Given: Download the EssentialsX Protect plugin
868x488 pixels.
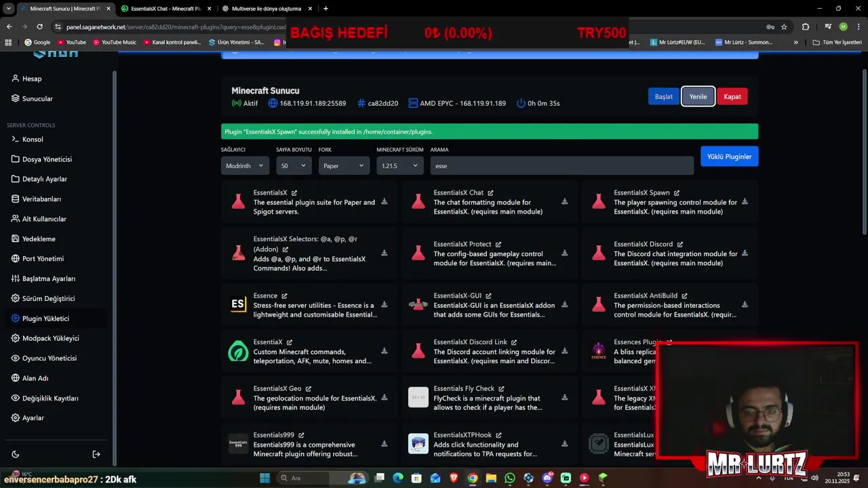Looking at the screenshot, I should tap(565, 253).
